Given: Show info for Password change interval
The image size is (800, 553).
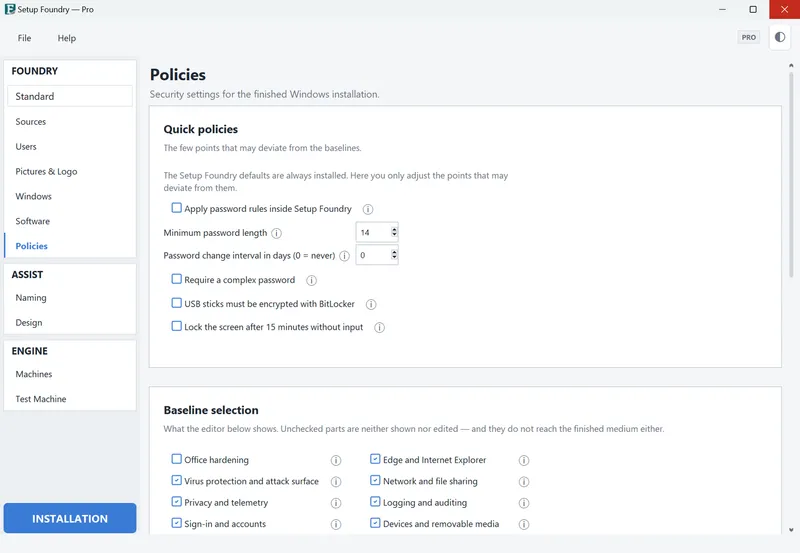Looking at the screenshot, I should click(344, 256).
